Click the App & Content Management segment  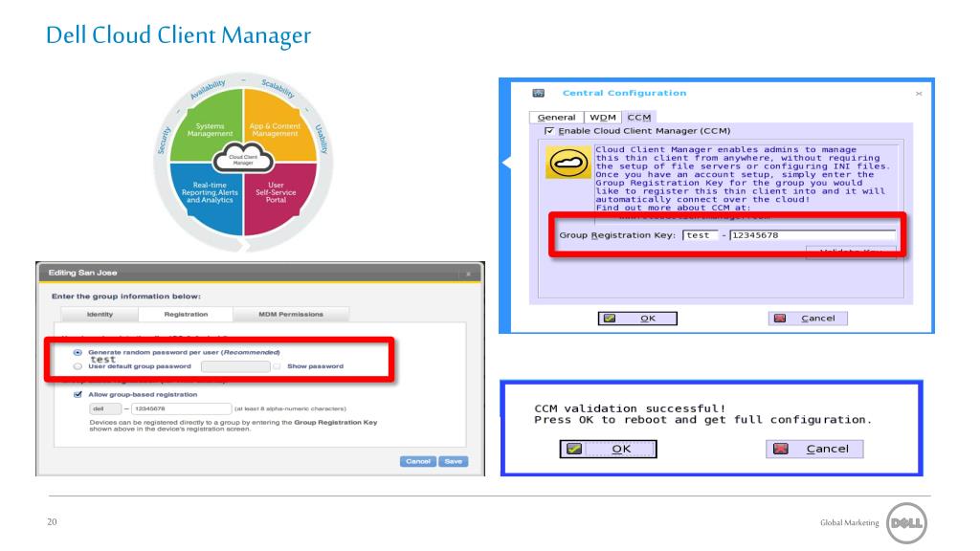[x=275, y=129]
